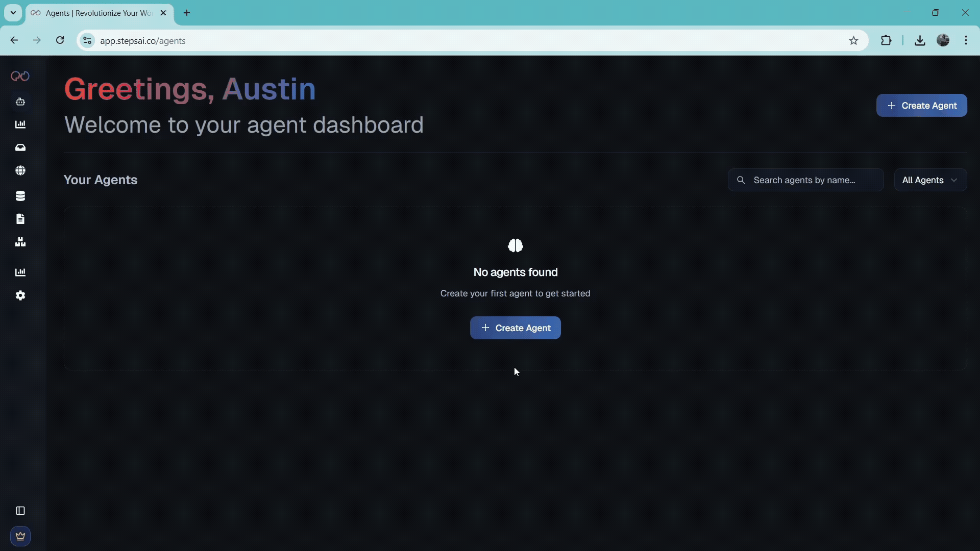
Task: Click the crown upgrade icon
Action: [x=20, y=536]
